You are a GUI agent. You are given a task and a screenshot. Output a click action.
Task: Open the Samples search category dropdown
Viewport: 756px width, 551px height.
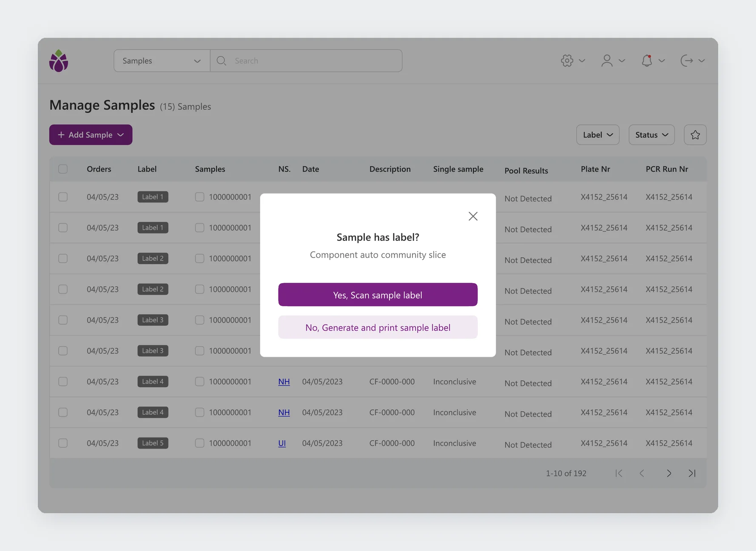tap(162, 61)
